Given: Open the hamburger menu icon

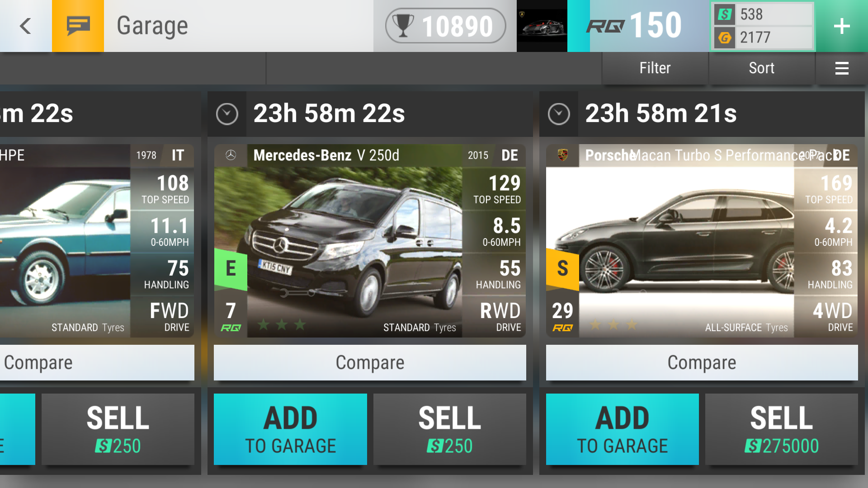Looking at the screenshot, I should click(x=841, y=68).
